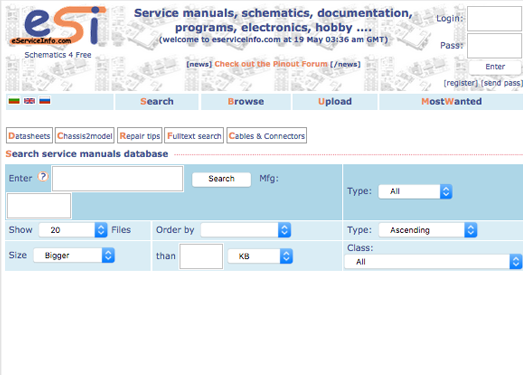Open the Show 20 Files dropdown

pos(73,230)
